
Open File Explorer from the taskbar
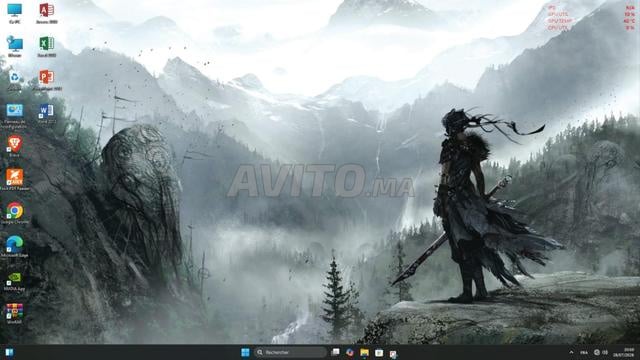point(364,352)
